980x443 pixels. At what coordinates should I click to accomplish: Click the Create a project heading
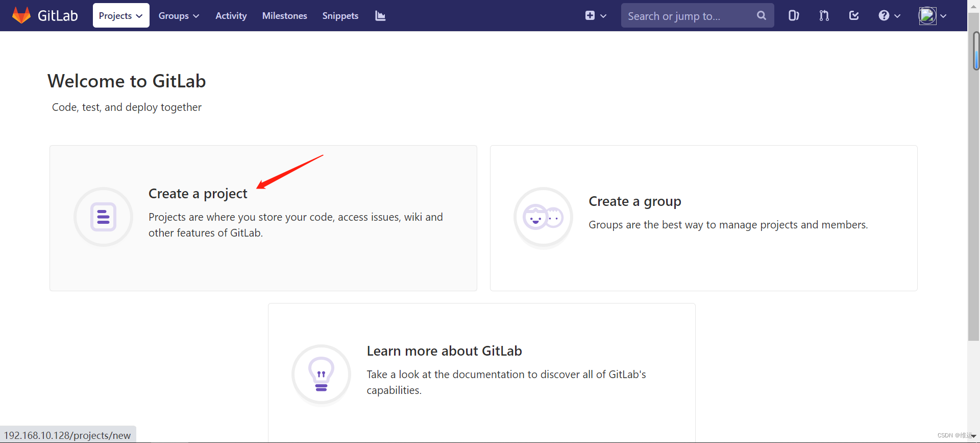pos(198,194)
